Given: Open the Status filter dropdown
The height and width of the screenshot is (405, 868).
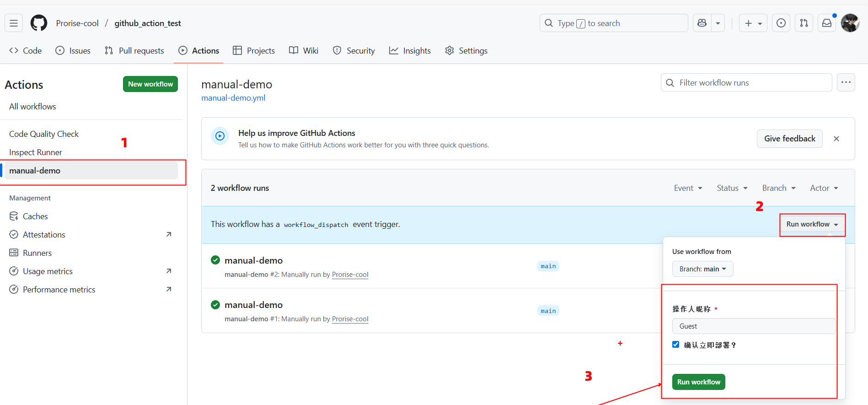Looking at the screenshot, I should [x=732, y=188].
